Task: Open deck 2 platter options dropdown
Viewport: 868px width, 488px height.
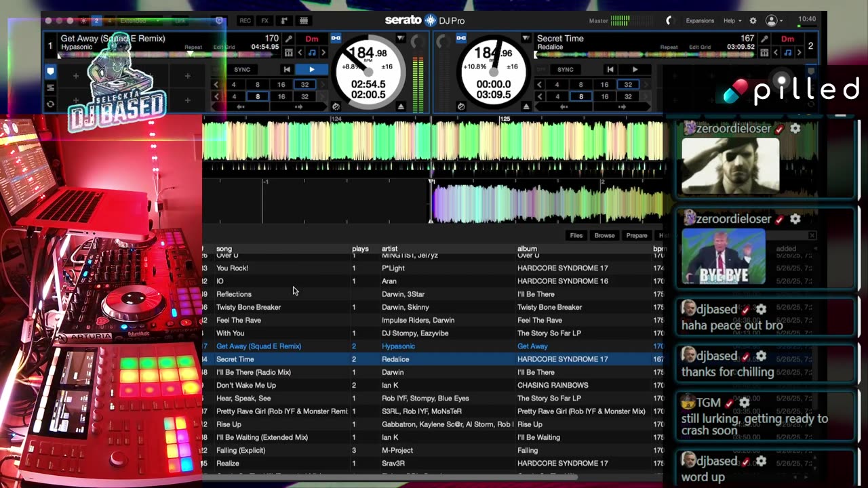Action: [526, 38]
